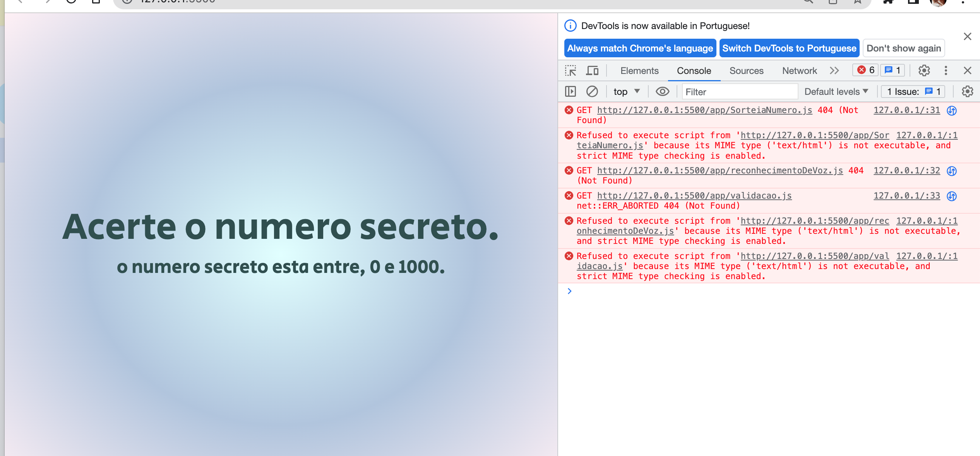The image size is (980, 456).
Task: Focus the console Filter field
Action: (739, 92)
